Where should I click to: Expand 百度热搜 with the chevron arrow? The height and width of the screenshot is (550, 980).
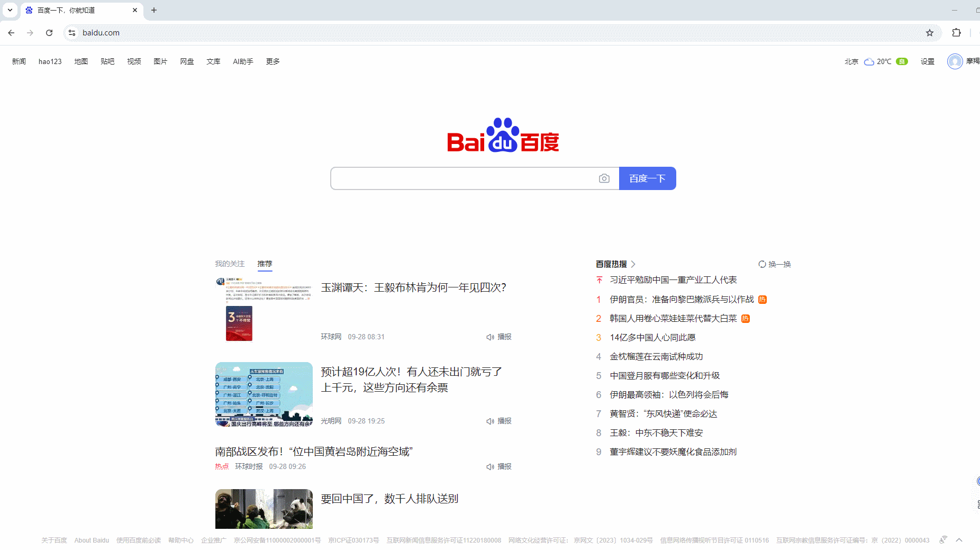[633, 264]
